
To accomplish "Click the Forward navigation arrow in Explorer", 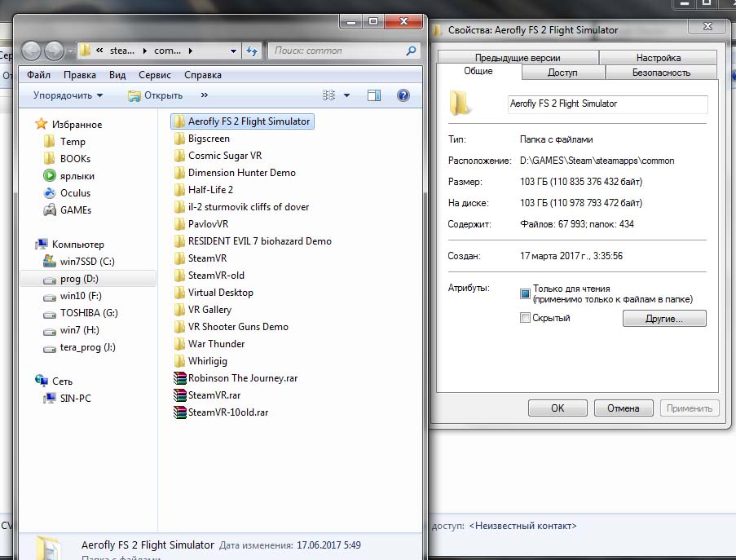I will [54, 51].
